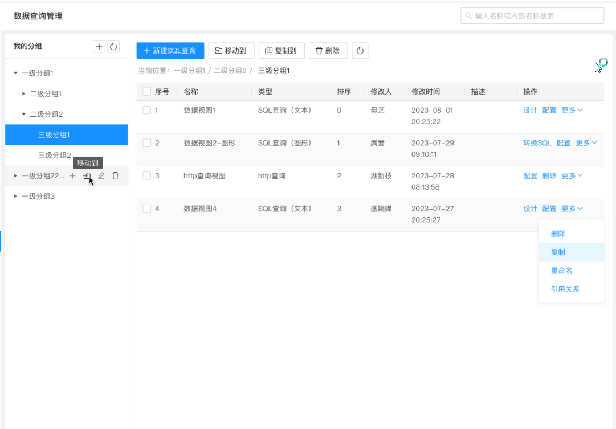616x429 pixels.
Task: Click the plus icon on 一级分组22 row
Action: tap(72, 176)
